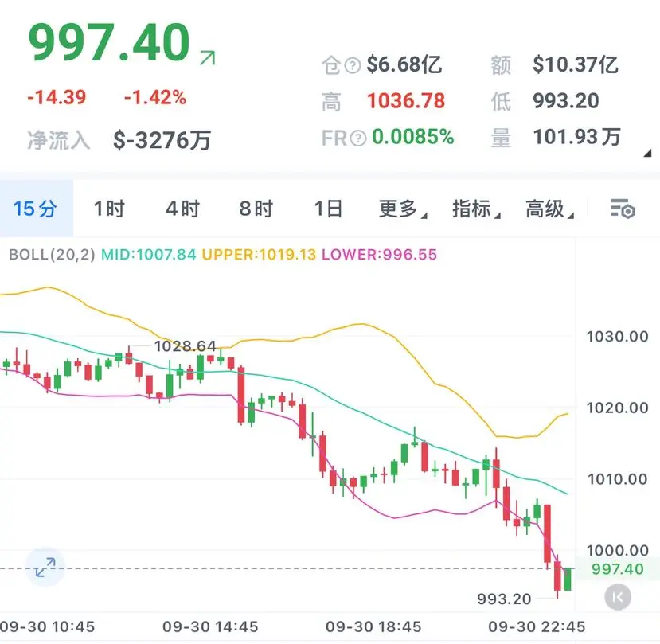Click the 1028.64 chart high label
The image size is (660, 644).
click(185, 346)
